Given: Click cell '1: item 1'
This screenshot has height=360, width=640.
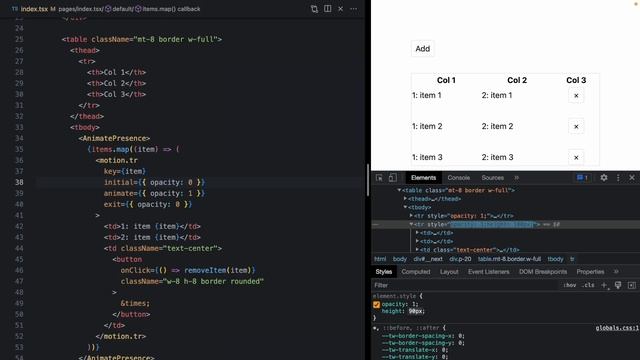Looking at the screenshot, I should coord(427,95).
